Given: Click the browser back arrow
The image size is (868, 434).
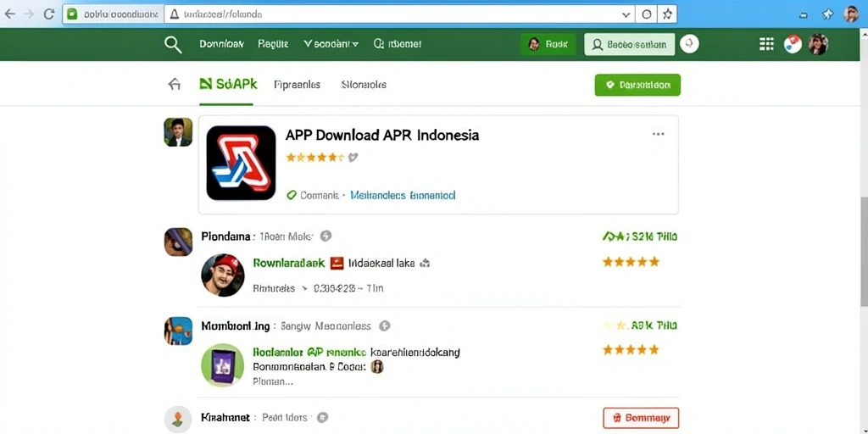Looking at the screenshot, I should point(10,14).
